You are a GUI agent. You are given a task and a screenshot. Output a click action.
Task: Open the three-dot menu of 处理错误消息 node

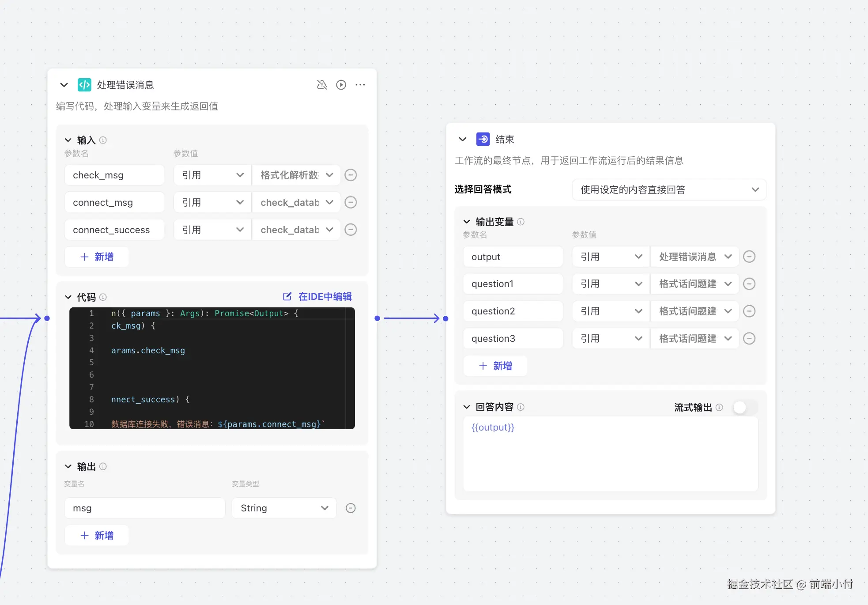point(360,85)
